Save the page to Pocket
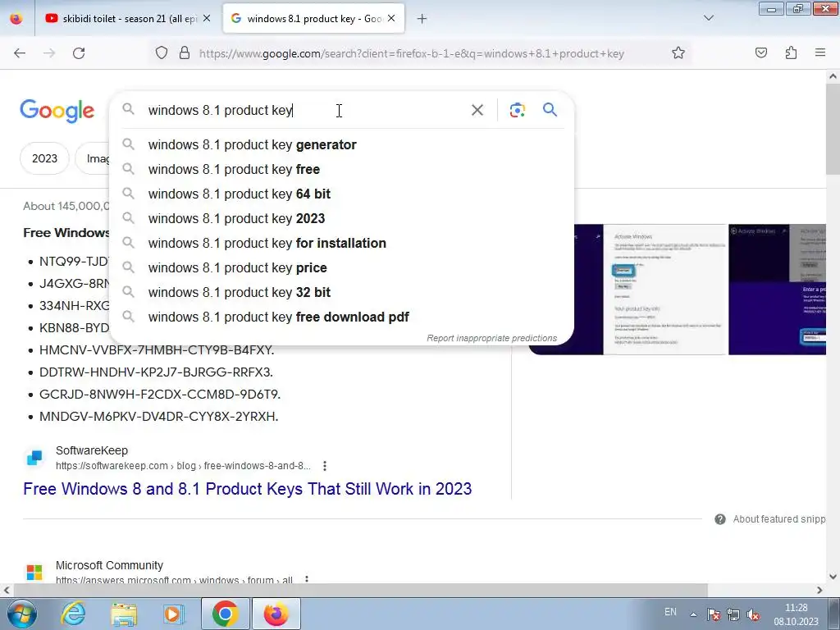 pos(761,53)
